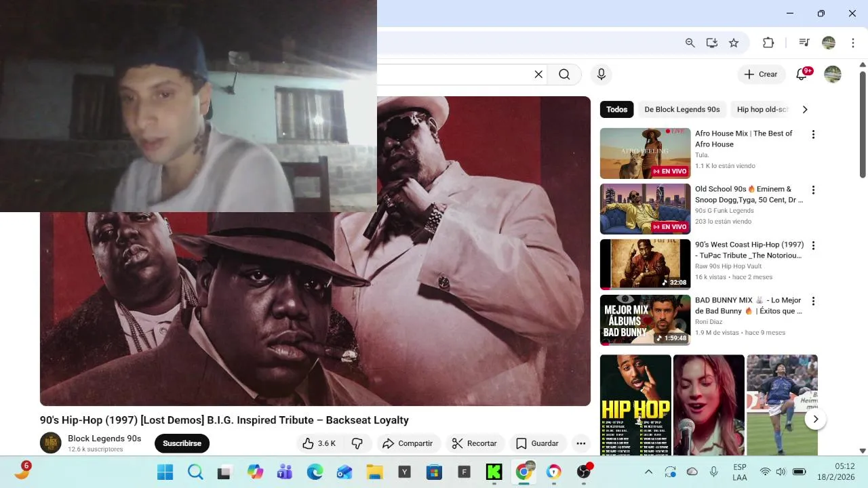Open Chrome media controls icon

click(804, 43)
